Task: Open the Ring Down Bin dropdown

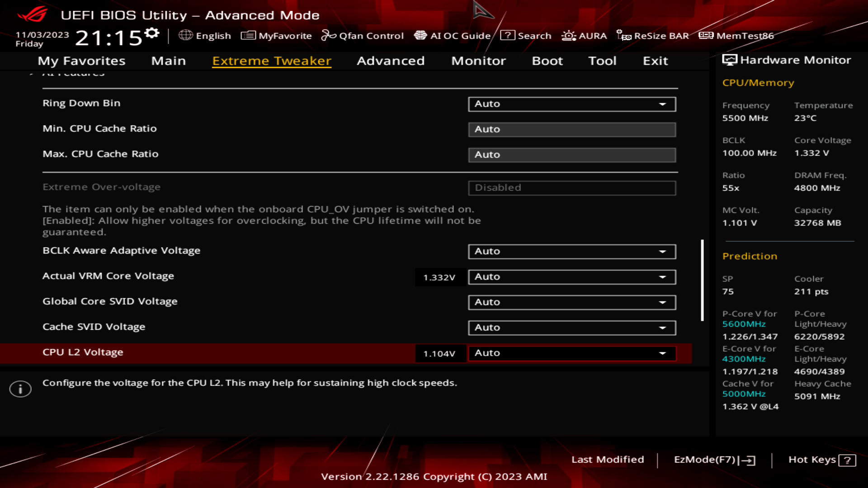Action: 571,104
